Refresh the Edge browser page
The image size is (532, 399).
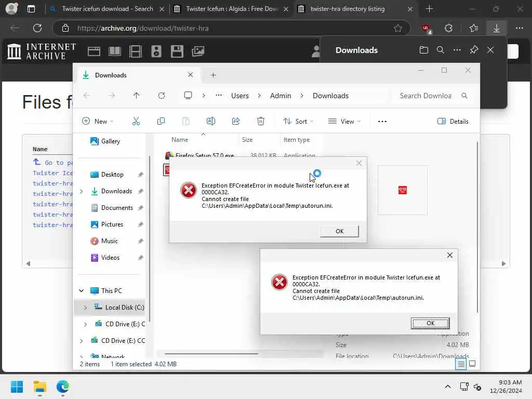[37, 28]
